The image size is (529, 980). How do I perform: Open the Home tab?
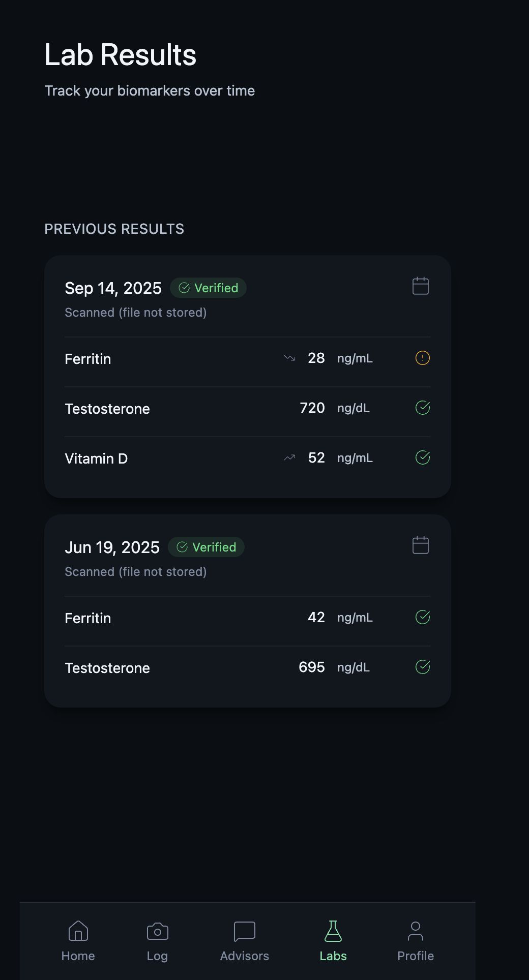78,941
